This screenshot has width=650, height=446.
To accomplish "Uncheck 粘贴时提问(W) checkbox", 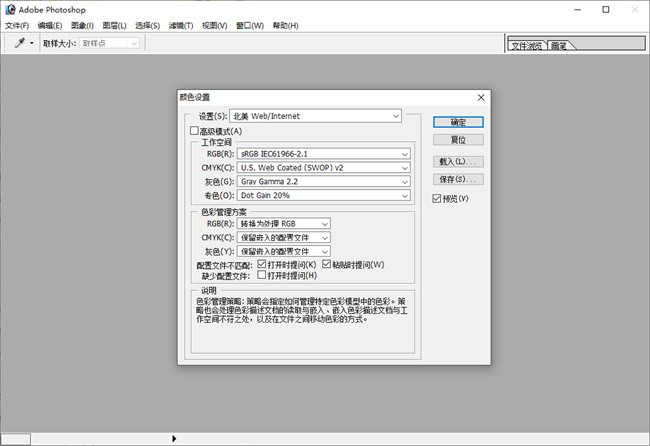I will tap(326, 264).
